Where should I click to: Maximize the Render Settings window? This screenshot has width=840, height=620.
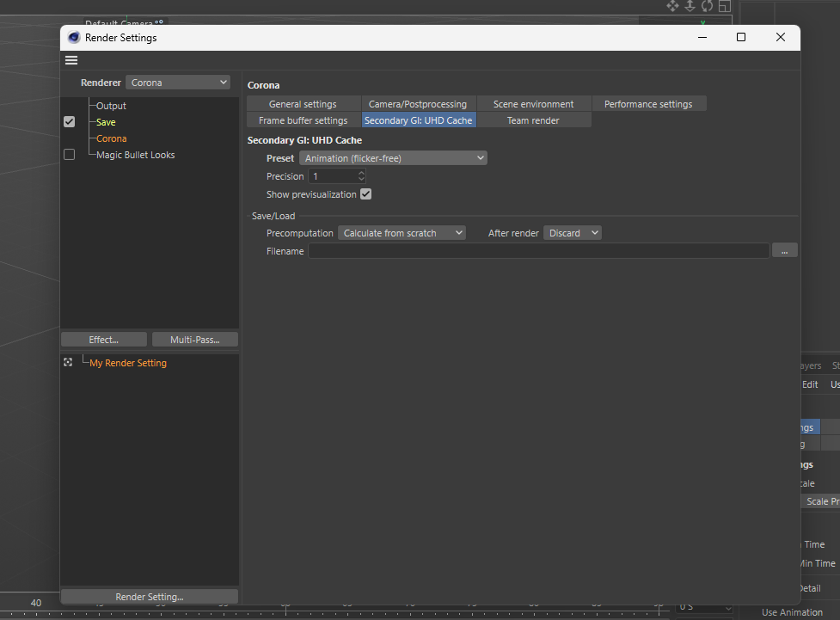tap(741, 37)
